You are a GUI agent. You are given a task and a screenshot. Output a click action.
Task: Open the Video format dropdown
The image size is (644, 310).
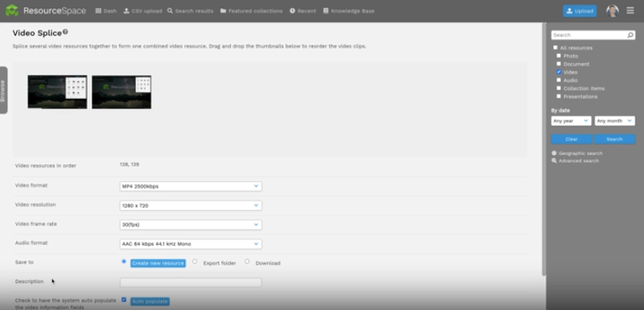click(190, 186)
